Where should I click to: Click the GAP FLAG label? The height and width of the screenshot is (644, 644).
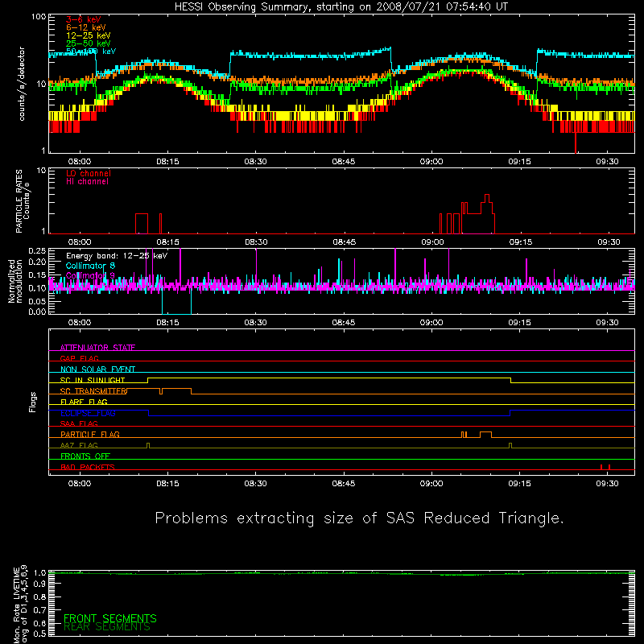(x=79, y=358)
